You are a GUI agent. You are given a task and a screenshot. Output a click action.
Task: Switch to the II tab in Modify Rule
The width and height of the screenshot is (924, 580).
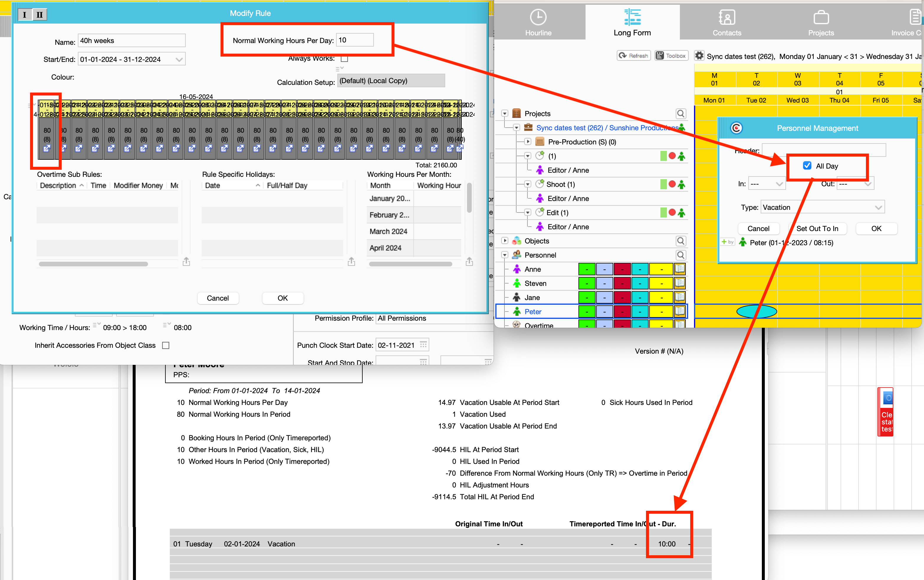point(40,14)
